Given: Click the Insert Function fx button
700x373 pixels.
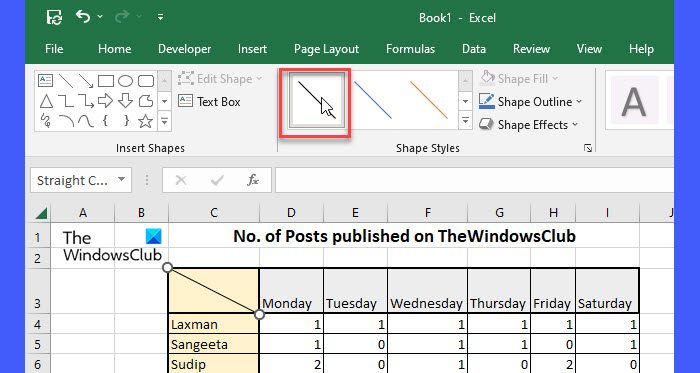Looking at the screenshot, I should pyautogui.click(x=253, y=180).
